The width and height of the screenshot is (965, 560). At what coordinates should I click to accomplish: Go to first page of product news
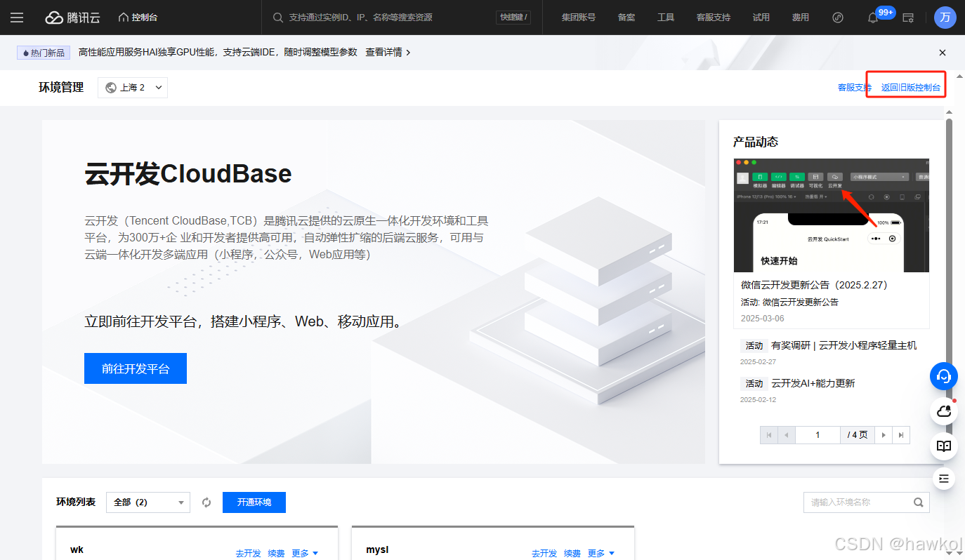click(x=769, y=435)
